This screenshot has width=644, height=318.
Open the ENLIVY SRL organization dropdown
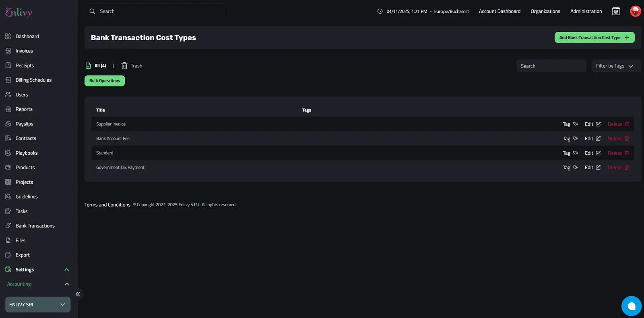[x=38, y=304]
